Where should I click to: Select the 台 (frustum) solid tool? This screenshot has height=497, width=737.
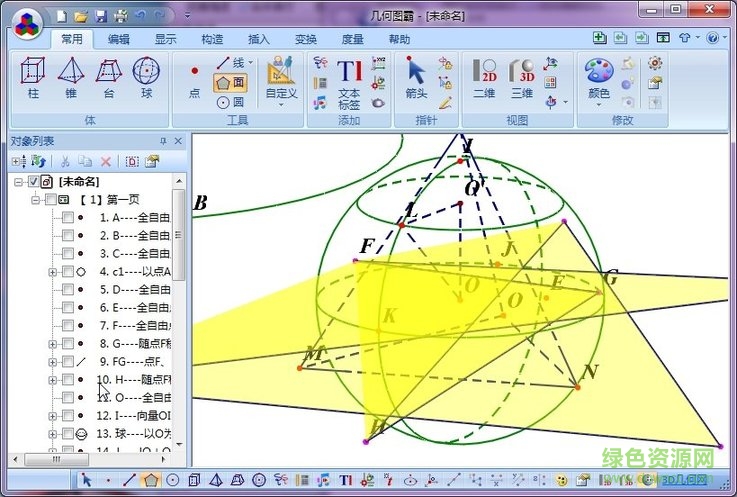(x=108, y=77)
